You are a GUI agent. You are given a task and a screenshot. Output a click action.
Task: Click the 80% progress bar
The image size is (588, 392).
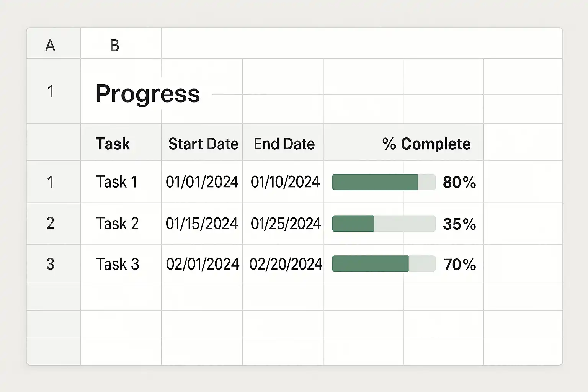[x=384, y=182]
